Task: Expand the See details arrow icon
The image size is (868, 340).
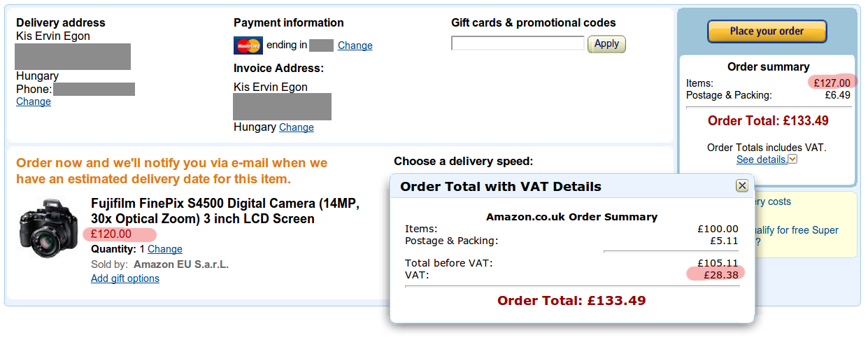Action: (x=793, y=160)
